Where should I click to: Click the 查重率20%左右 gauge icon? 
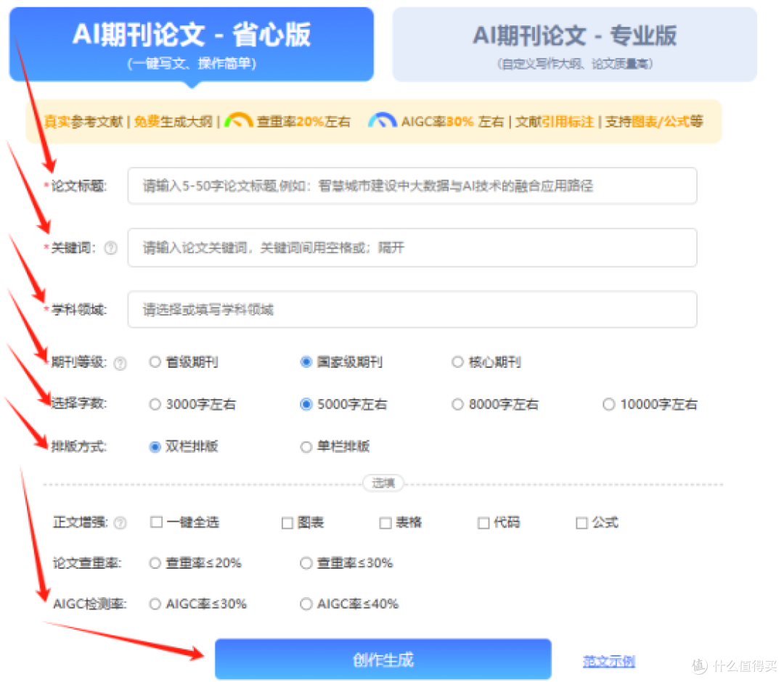(x=239, y=120)
